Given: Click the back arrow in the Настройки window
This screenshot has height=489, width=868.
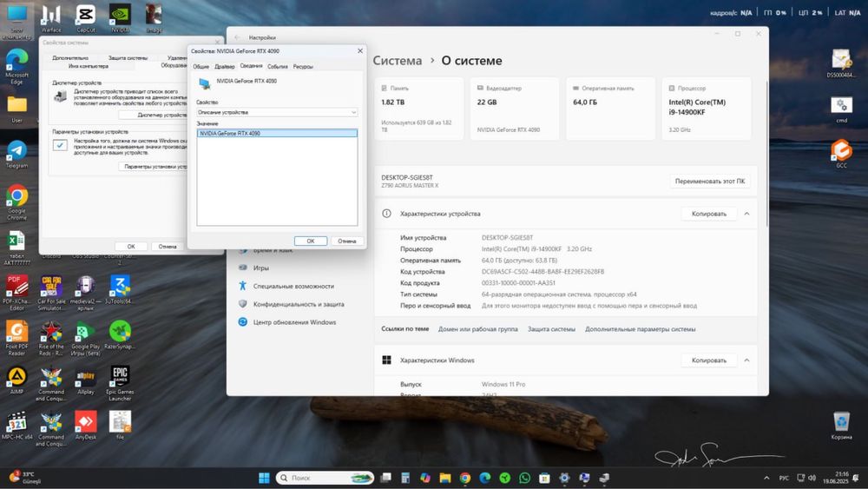Looking at the screenshot, I should [x=238, y=37].
